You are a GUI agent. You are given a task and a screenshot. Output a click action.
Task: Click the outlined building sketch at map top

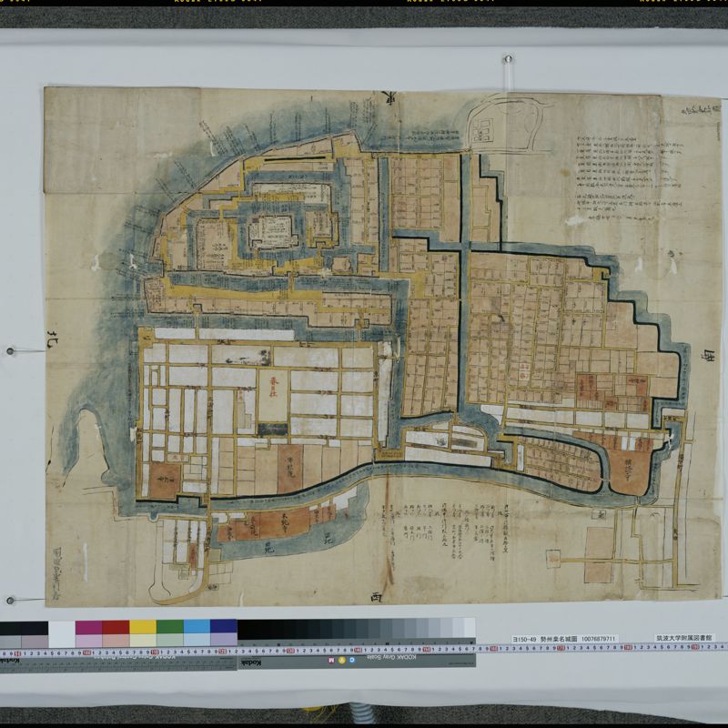[x=496, y=127]
